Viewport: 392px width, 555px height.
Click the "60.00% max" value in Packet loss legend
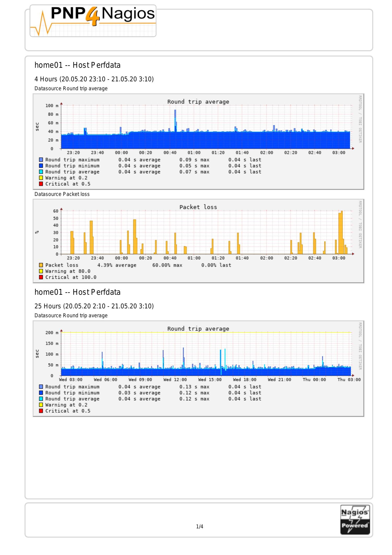167,265
